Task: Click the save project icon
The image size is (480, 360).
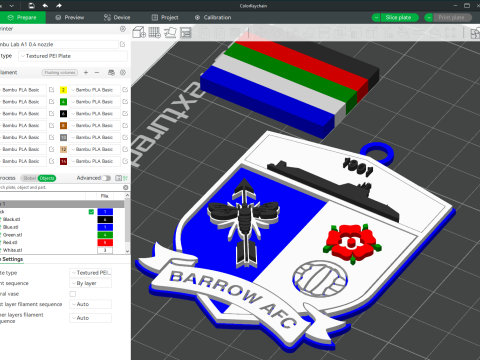Action: [x=31, y=6]
